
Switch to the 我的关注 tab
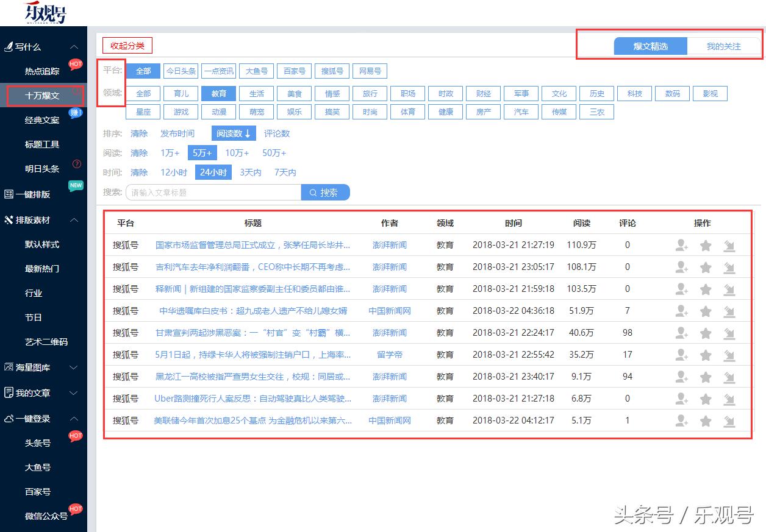[x=724, y=46]
